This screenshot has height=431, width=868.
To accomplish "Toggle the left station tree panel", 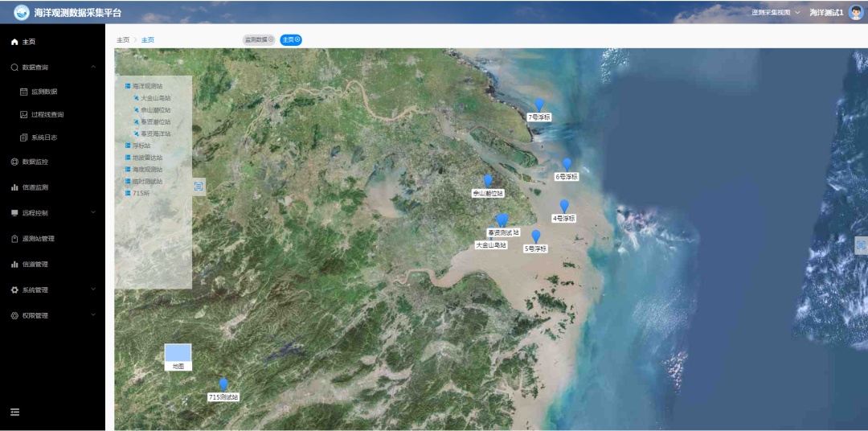I will point(199,187).
